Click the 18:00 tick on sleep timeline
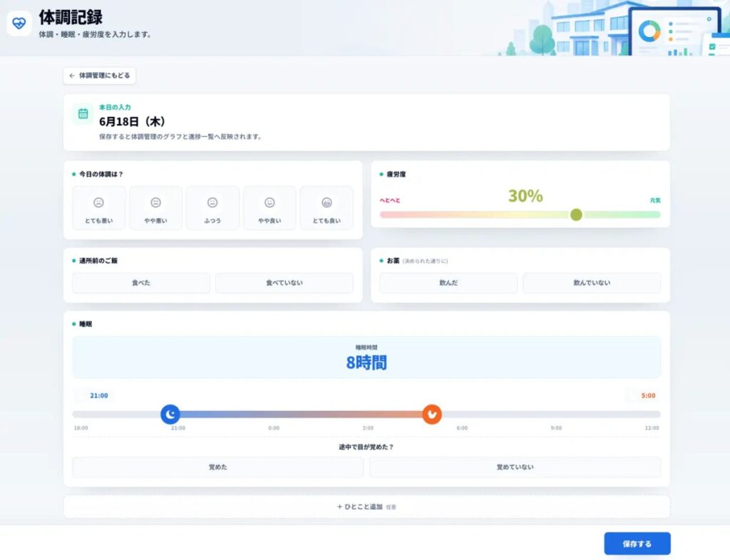 81,428
